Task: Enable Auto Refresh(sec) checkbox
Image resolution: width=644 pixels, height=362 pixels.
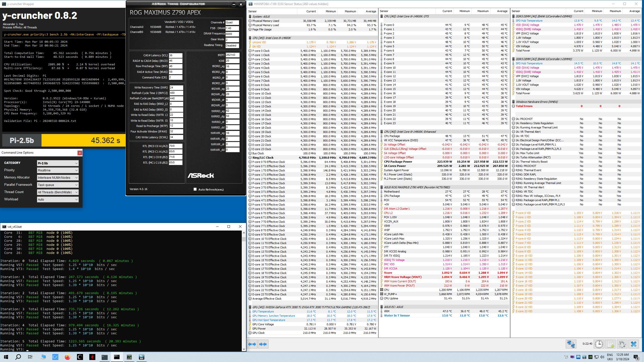Action: pos(195,189)
